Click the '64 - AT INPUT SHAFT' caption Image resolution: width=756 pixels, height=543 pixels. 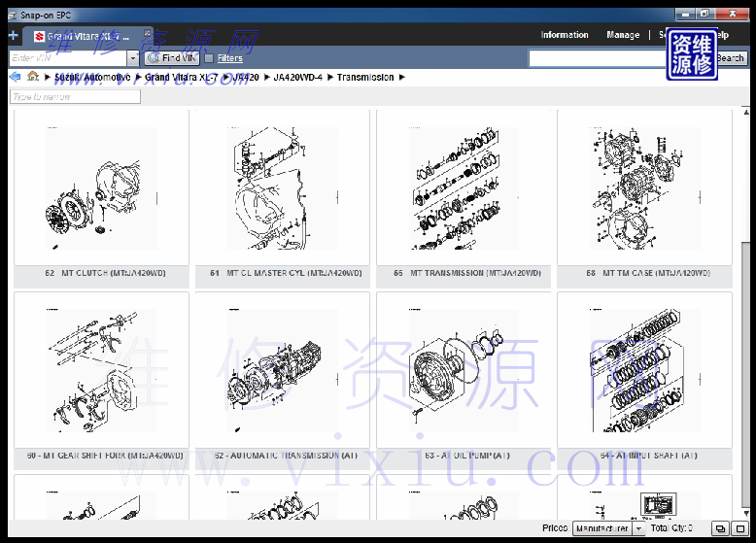pyautogui.click(x=648, y=456)
